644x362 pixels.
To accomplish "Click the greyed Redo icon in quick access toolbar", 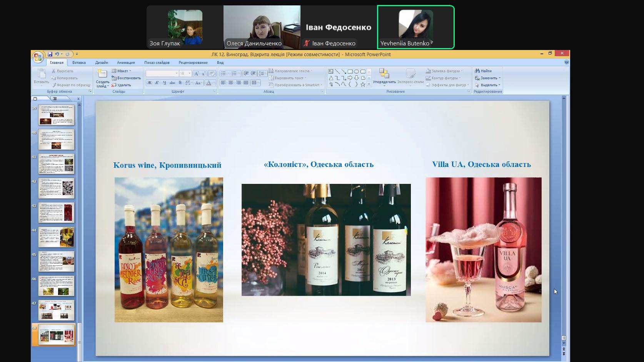I will [x=67, y=54].
